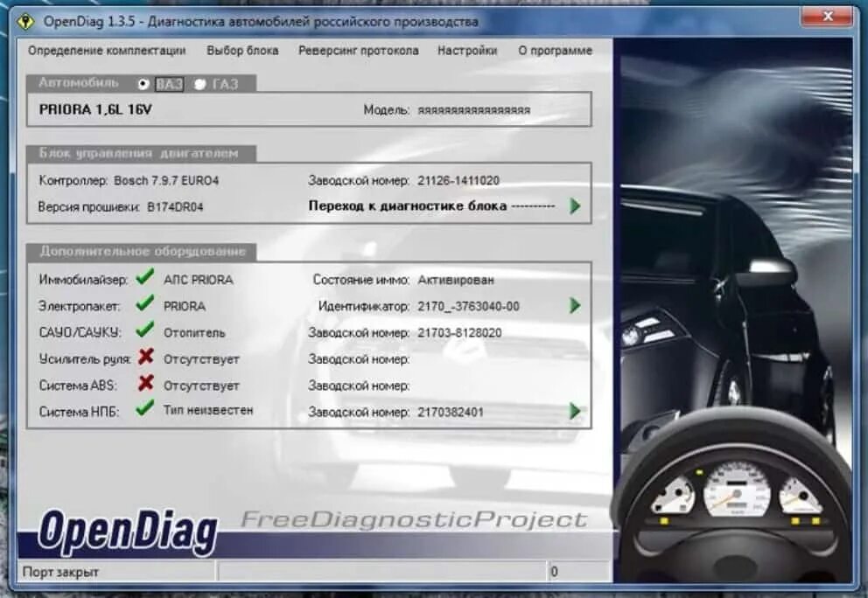
Task: Click the status bar progress field
Action: (382, 572)
